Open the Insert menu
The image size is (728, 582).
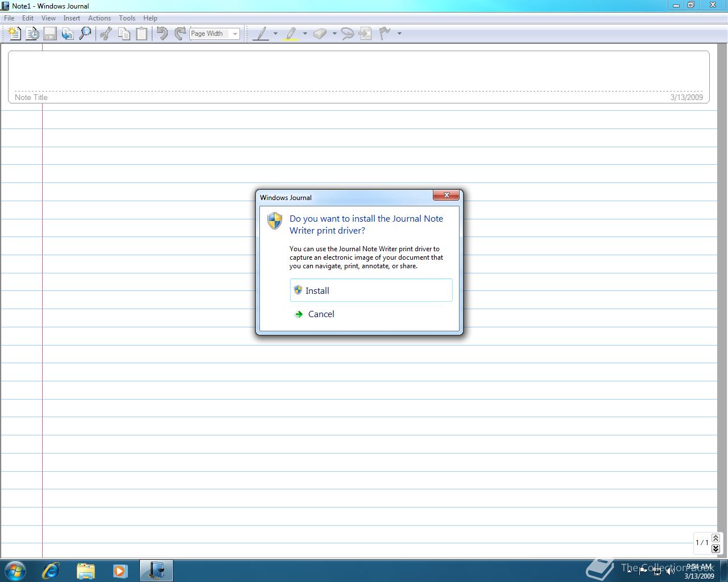point(72,18)
